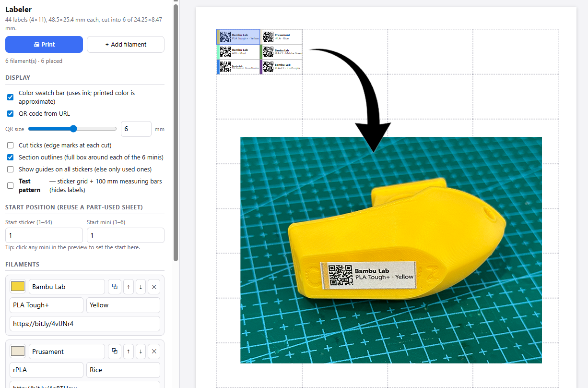Enable the Cut ticks checkbox
Screen dimensions: 588x388
10,145
